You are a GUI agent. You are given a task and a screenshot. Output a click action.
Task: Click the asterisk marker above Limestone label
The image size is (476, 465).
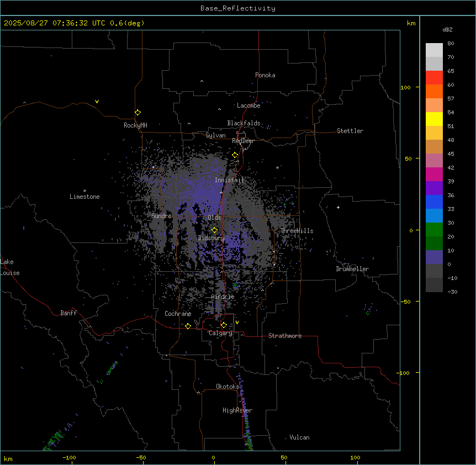pos(84,191)
